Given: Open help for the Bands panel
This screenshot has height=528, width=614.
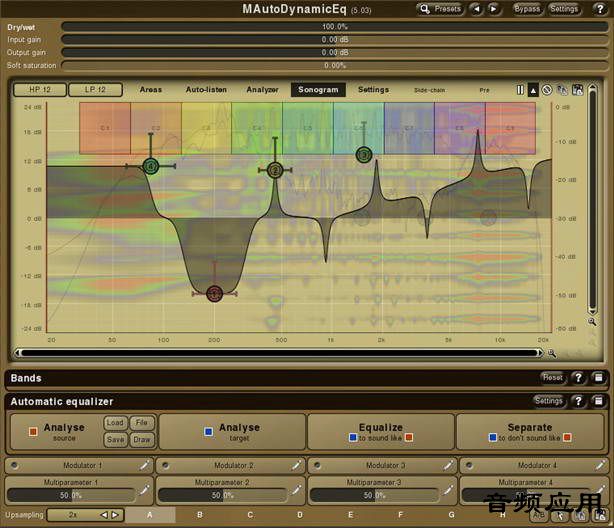Looking at the screenshot, I should (x=578, y=378).
